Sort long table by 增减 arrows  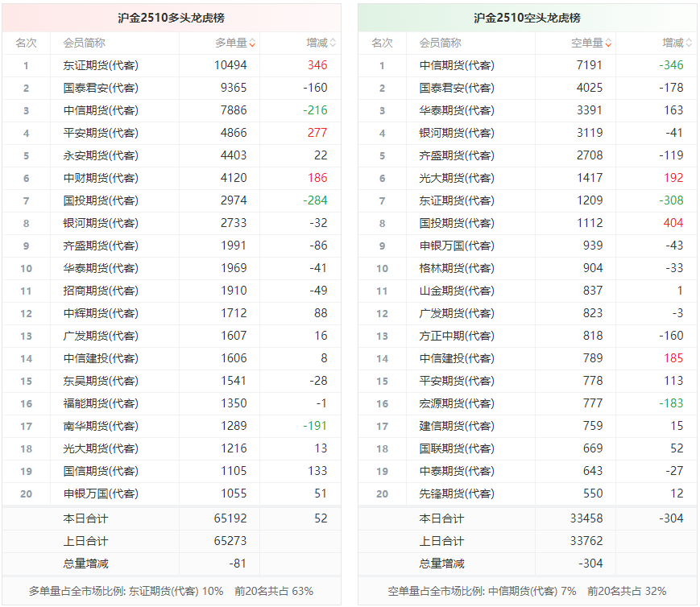(x=333, y=43)
